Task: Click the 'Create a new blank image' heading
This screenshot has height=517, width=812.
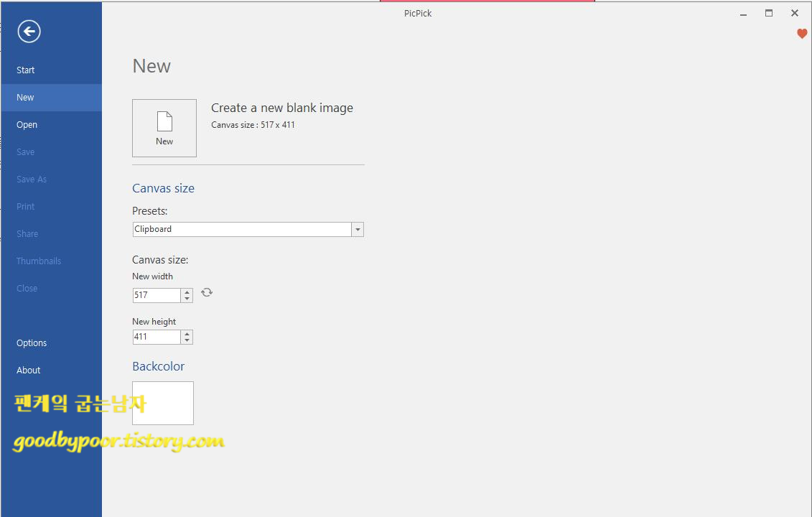Action: coord(282,108)
